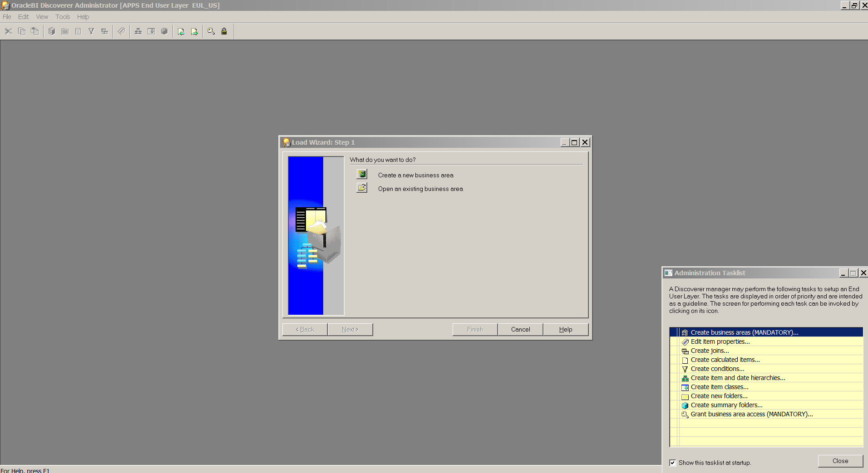Choose Create item classes task entry
868x473 pixels.
[x=719, y=387]
